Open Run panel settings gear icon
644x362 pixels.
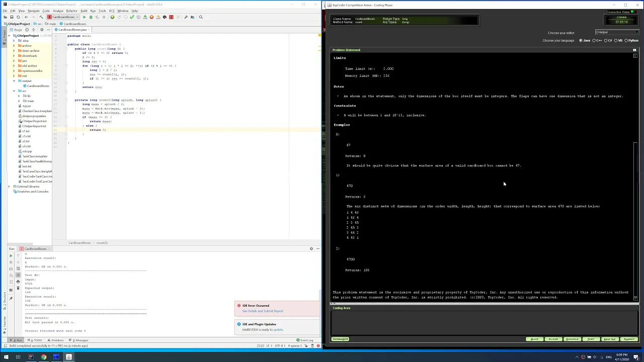[311, 249]
